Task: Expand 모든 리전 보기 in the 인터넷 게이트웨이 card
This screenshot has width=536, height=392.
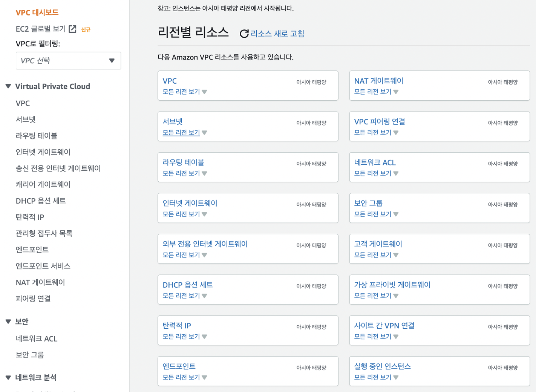Action: click(185, 214)
